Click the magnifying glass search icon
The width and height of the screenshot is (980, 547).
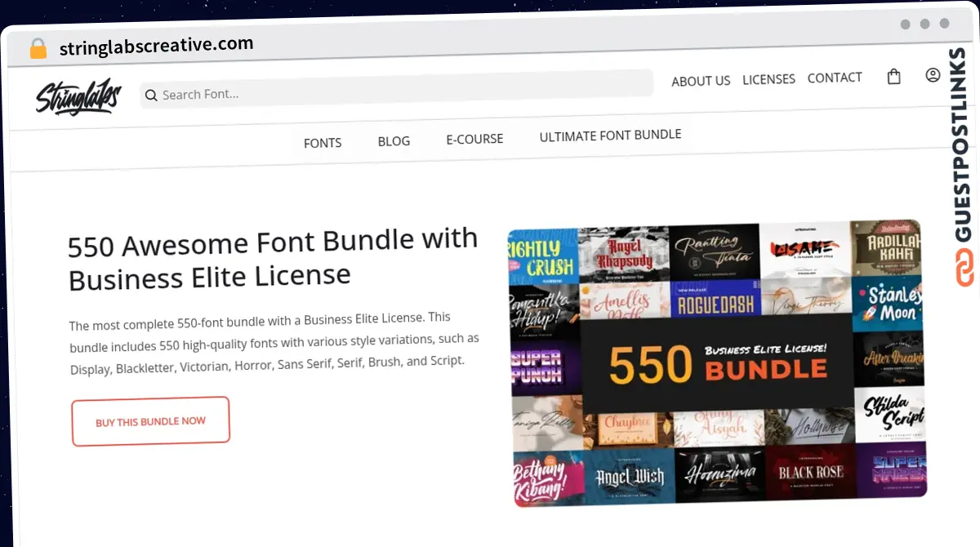coord(151,96)
